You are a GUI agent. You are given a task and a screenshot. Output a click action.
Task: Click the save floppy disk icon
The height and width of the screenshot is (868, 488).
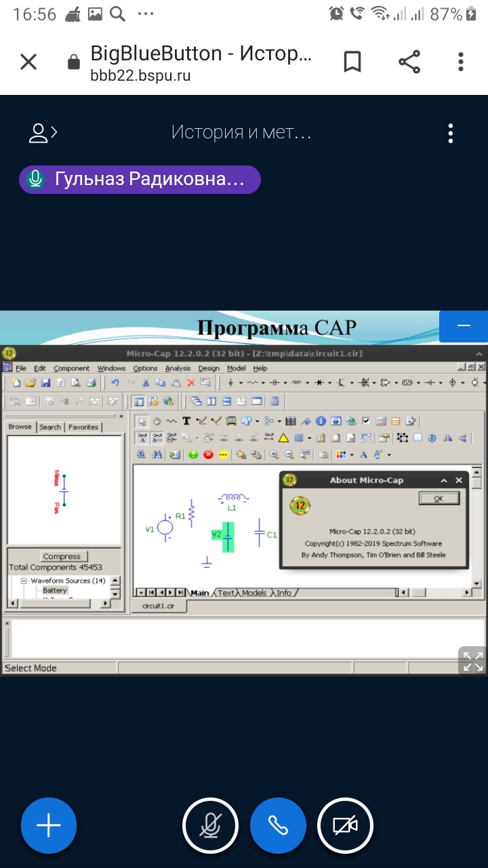(x=45, y=383)
